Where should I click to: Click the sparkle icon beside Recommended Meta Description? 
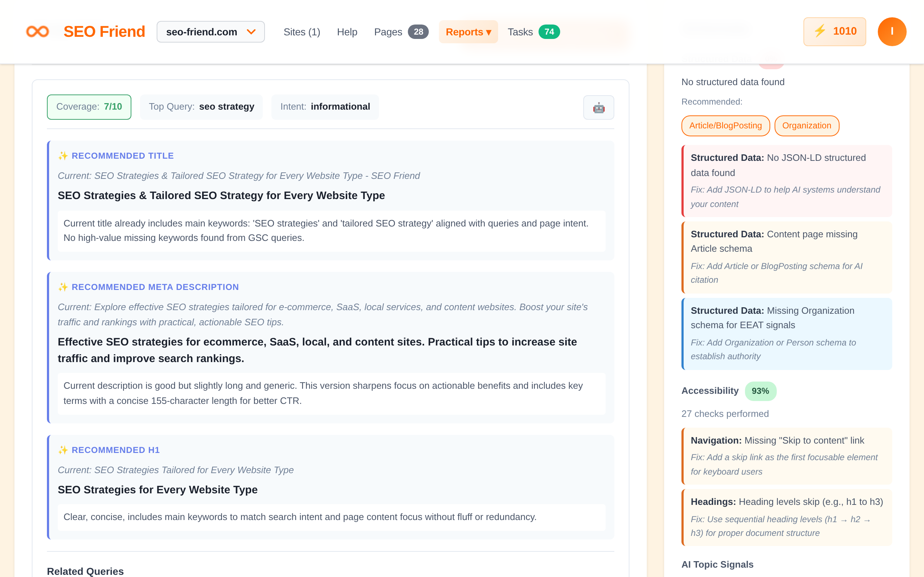pyautogui.click(x=63, y=286)
